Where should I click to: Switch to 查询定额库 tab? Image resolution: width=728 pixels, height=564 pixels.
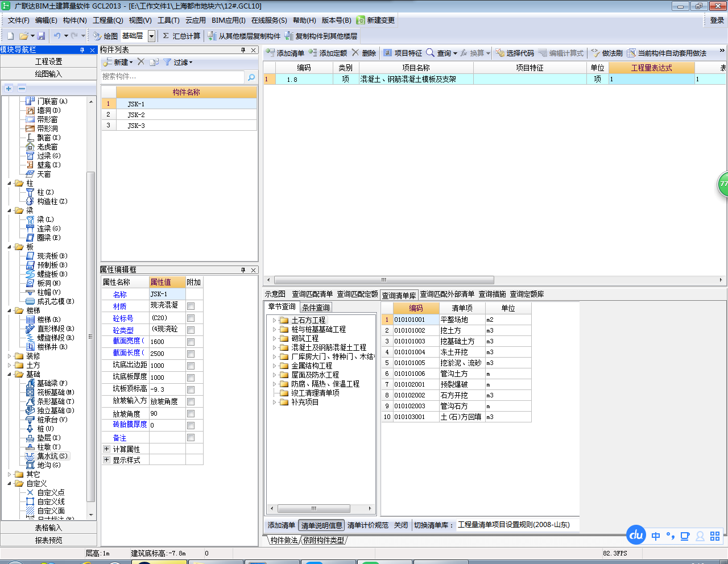tap(527, 294)
